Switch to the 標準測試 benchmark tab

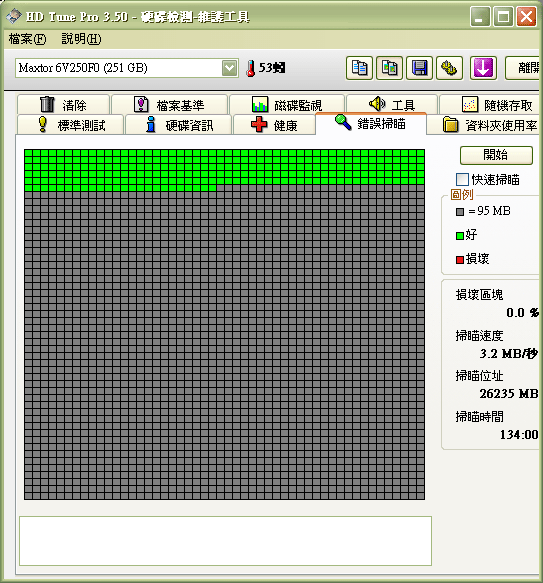[70, 125]
